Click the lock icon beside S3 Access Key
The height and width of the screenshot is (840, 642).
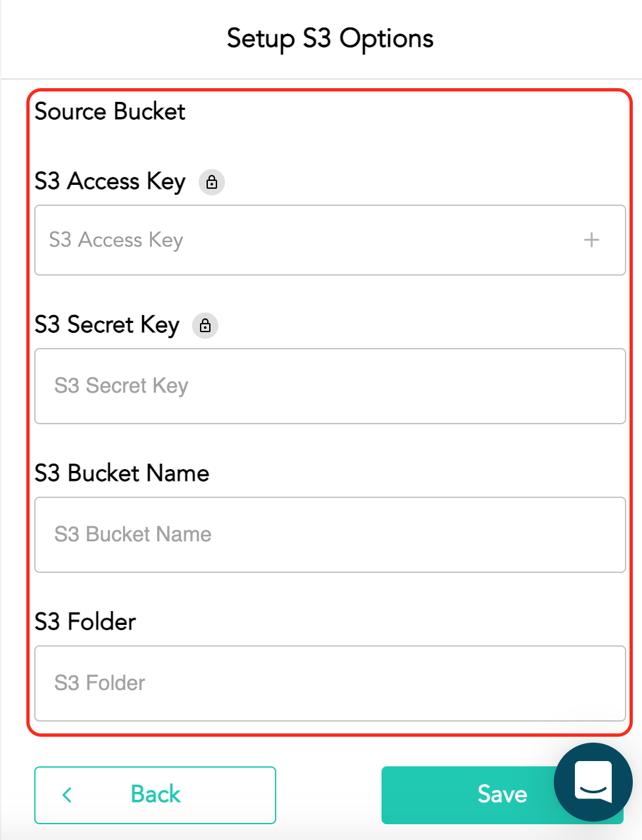pos(212,182)
